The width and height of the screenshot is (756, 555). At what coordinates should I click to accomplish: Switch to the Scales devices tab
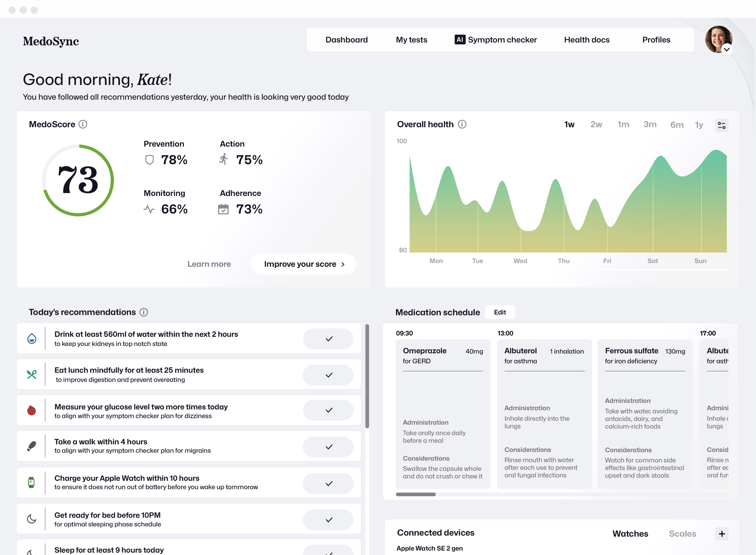pyautogui.click(x=682, y=533)
